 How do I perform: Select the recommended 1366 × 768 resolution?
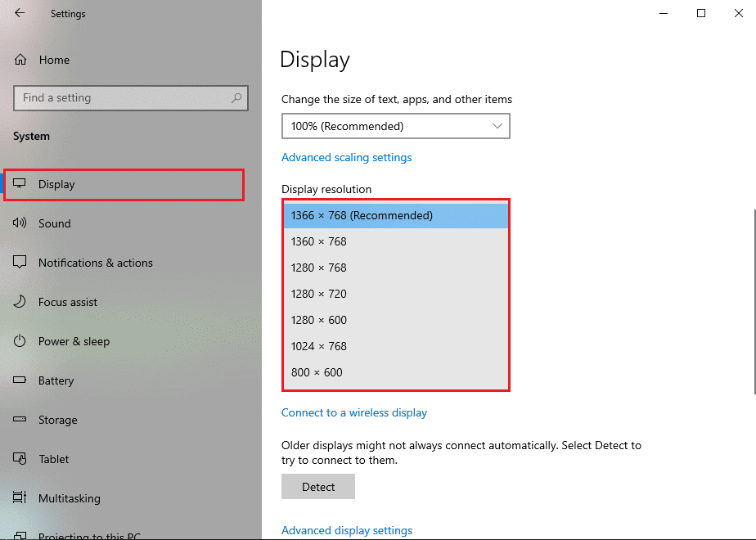[396, 214]
